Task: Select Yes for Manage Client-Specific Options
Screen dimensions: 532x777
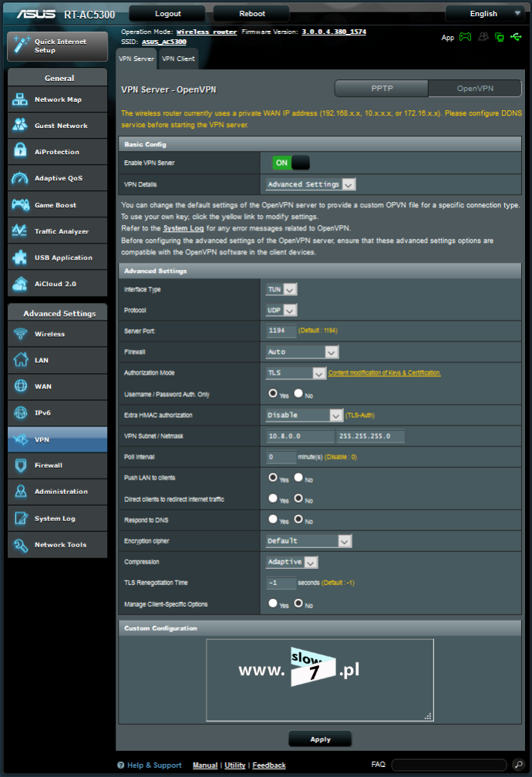Action: point(273,603)
